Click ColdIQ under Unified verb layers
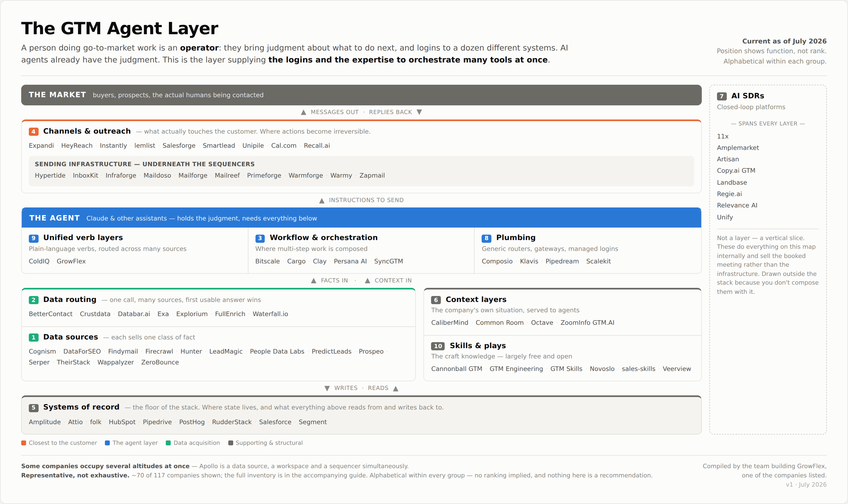The width and height of the screenshot is (848, 504). coord(39,261)
